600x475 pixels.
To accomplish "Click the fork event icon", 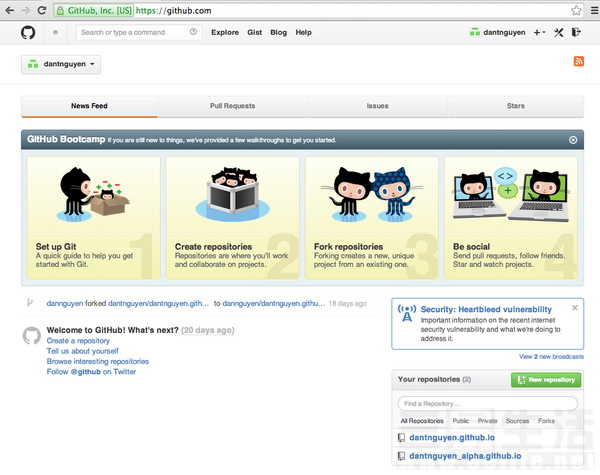I will coord(29,303).
